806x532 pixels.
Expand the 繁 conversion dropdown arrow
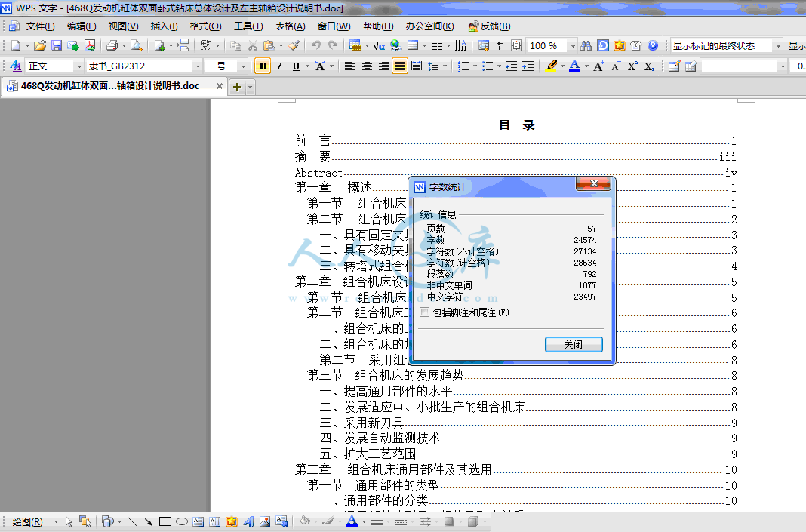coord(218,46)
